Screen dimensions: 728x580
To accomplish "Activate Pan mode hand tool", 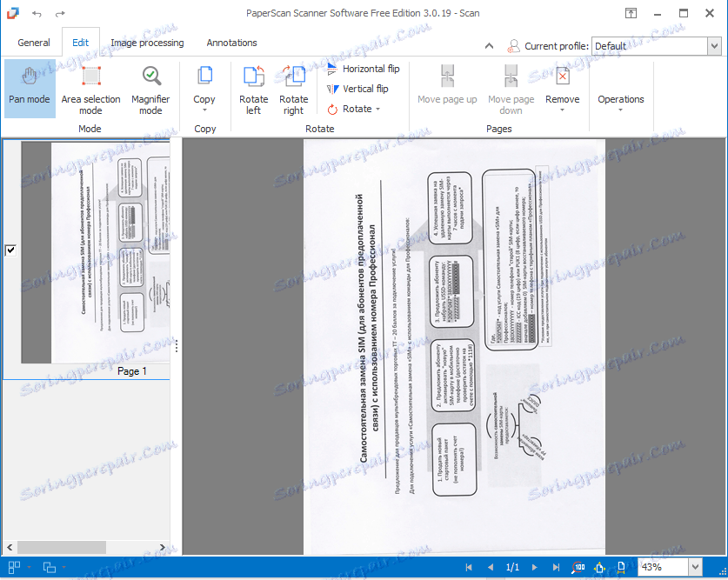I will point(30,88).
